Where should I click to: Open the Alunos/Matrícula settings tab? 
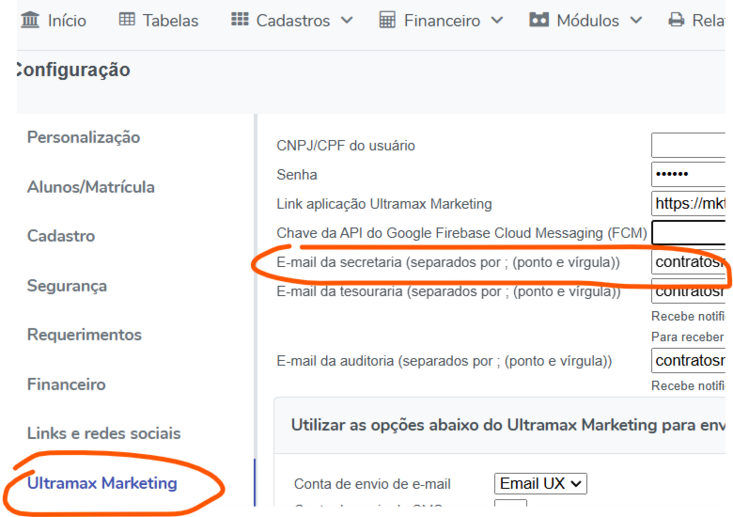click(x=91, y=187)
